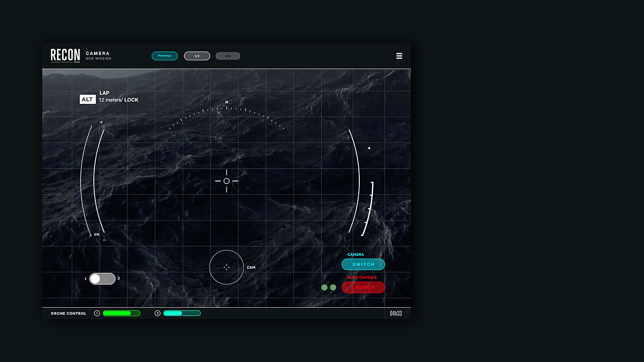
Task: Click the center crosshair reticle
Action: pyautogui.click(x=226, y=181)
